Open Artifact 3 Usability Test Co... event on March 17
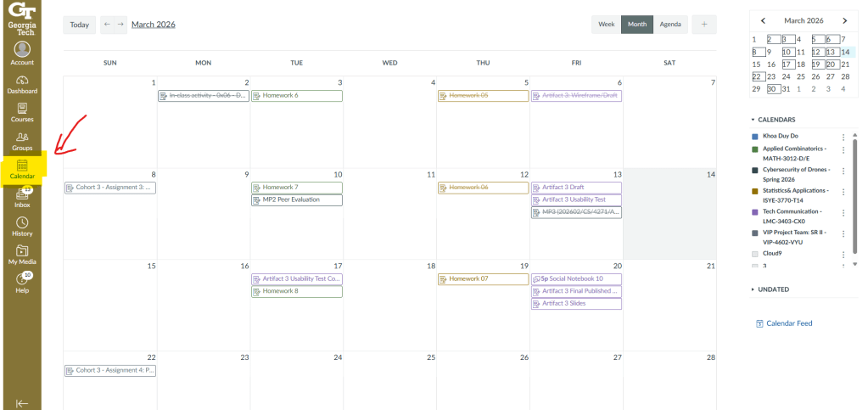The height and width of the screenshot is (410, 868). point(297,279)
